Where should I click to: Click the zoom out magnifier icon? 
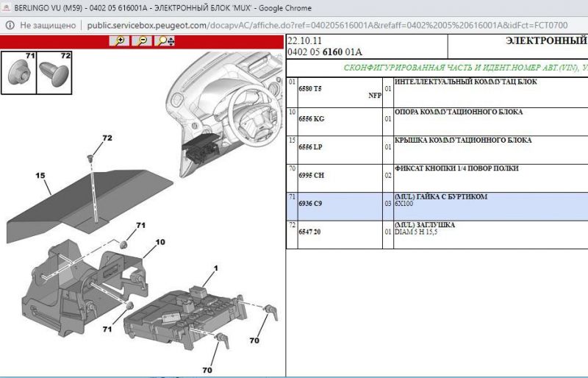coord(141,41)
